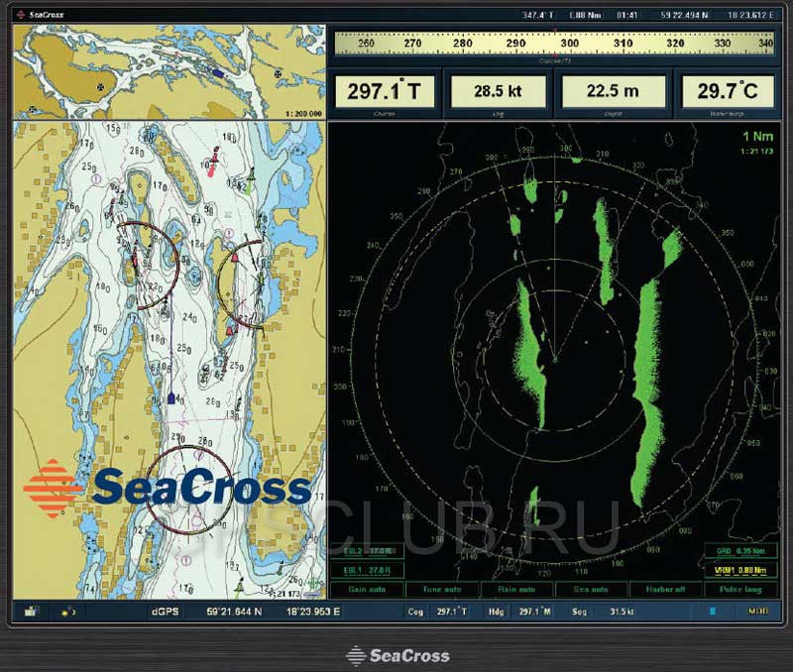Click longitude 18°23.953 E in status bar
The image size is (793, 672).
pyautogui.click(x=313, y=612)
